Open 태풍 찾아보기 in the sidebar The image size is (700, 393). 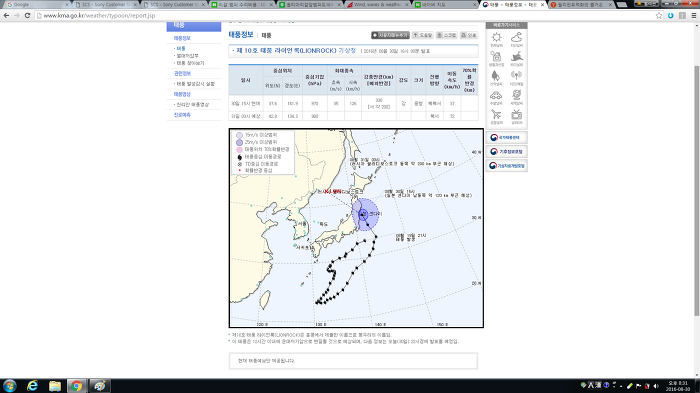(x=190, y=63)
